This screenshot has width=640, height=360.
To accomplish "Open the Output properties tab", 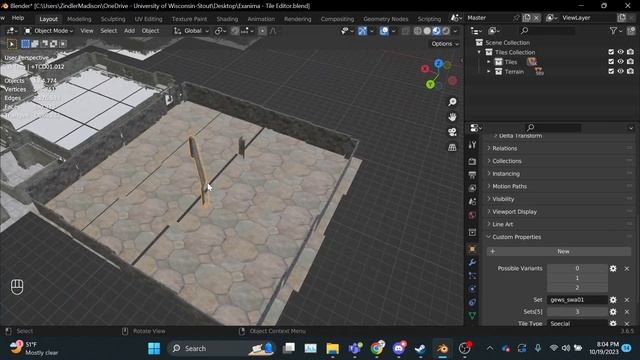I will (472, 175).
